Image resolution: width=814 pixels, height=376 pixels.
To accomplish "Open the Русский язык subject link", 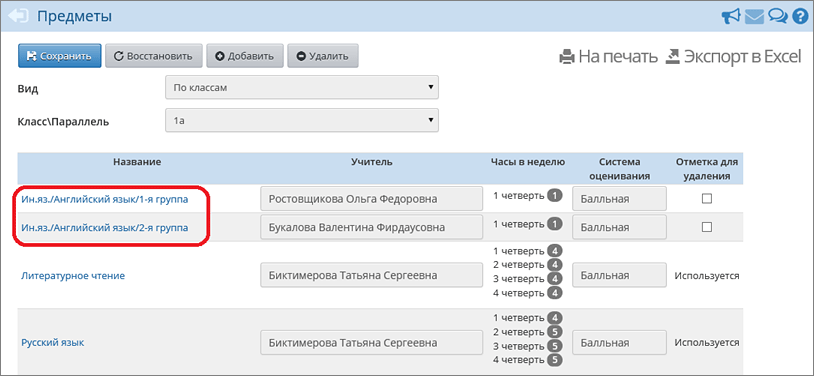I will (52, 343).
